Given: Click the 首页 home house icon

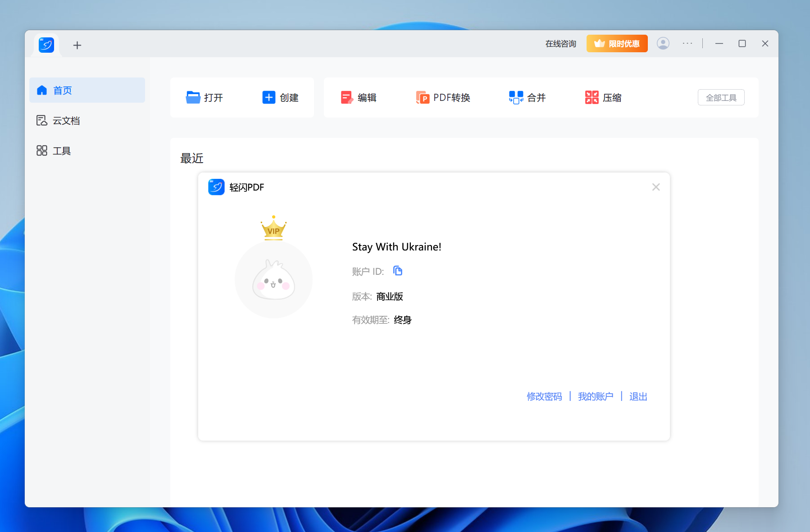Looking at the screenshot, I should [x=42, y=90].
